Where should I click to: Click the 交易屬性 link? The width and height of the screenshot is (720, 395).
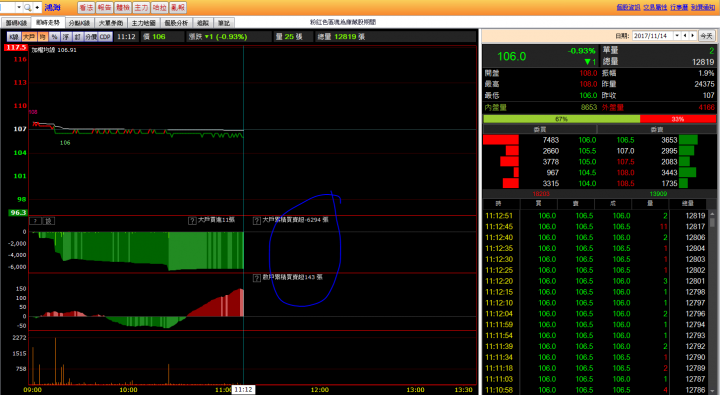pyautogui.click(x=655, y=7)
